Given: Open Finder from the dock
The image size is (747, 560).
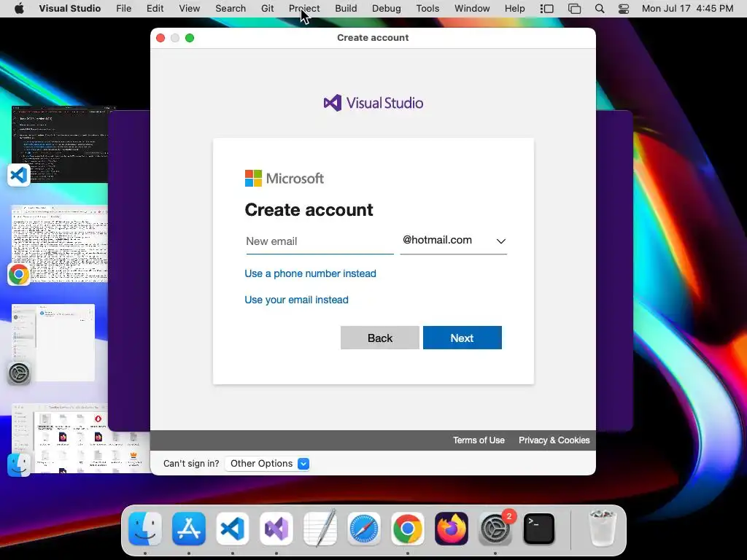Looking at the screenshot, I should pyautogui.click(x=145, y=529).
